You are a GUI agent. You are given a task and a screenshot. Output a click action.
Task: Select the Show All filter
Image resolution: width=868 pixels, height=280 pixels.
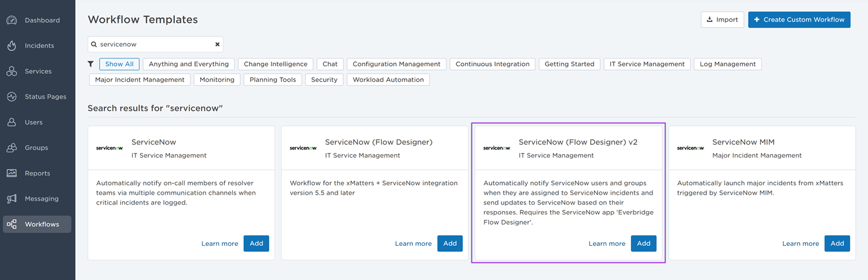tap(119, 64)
